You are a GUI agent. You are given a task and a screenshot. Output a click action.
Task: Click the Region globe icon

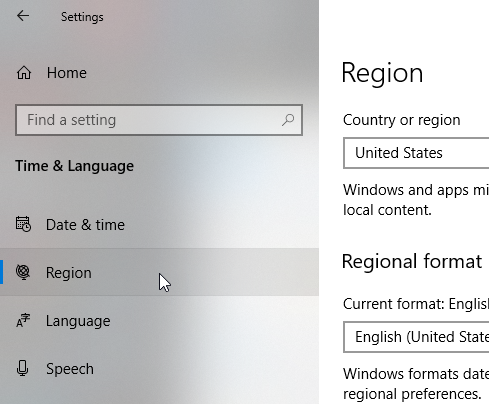pyautogui.click(x=23, y=272)
